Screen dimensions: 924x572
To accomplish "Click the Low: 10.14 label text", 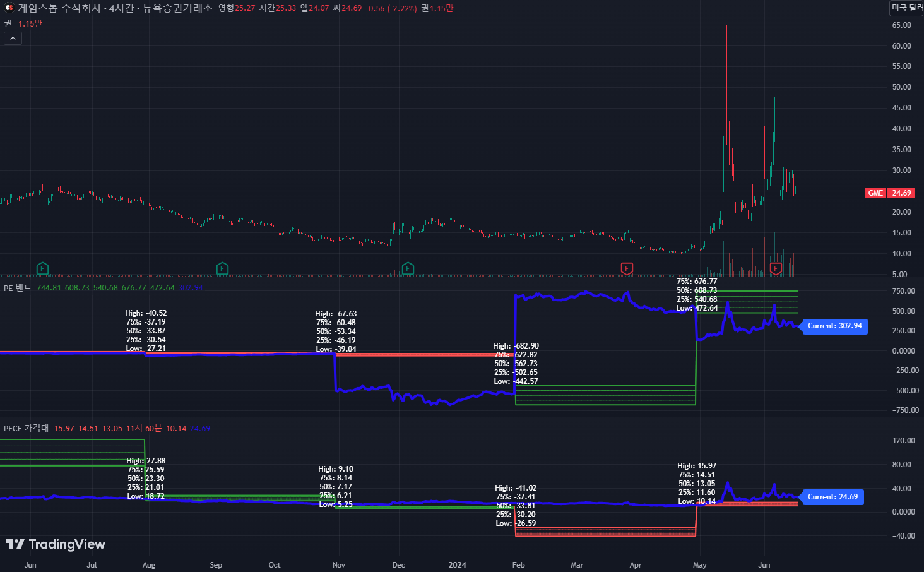I will [x=697, y=501].
